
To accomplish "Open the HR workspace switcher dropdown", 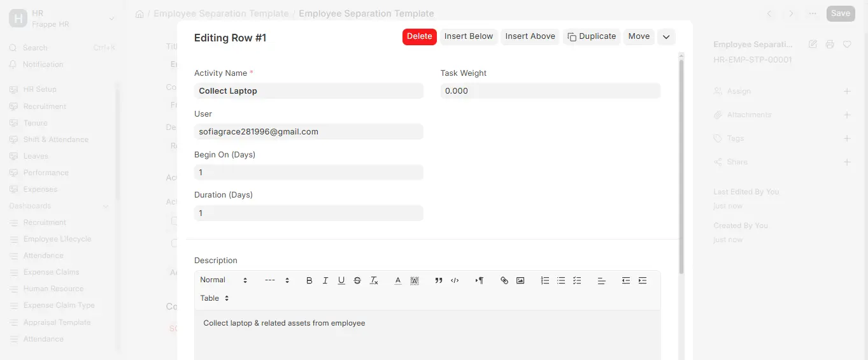I will 62,18.
